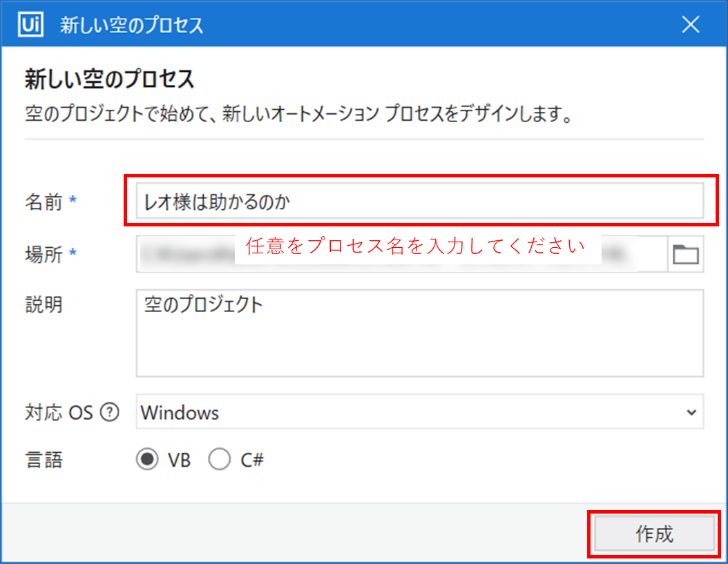
Task: Select the C# language radio button
Action: click(x=219, y=460)
